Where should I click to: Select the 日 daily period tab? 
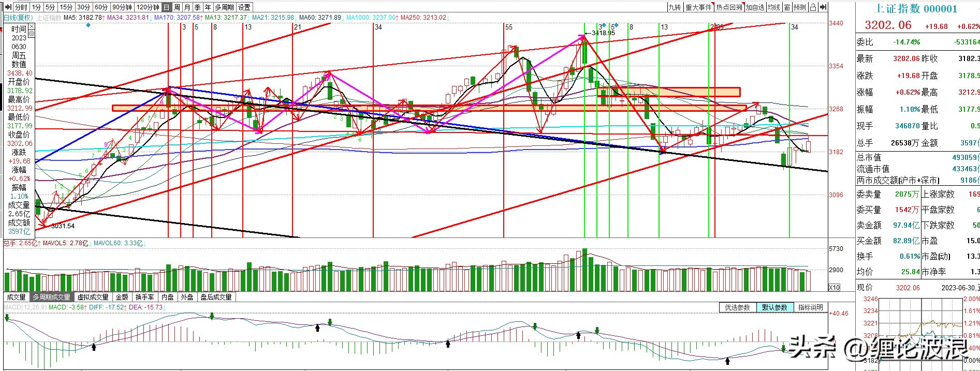[x=166, y=7]
